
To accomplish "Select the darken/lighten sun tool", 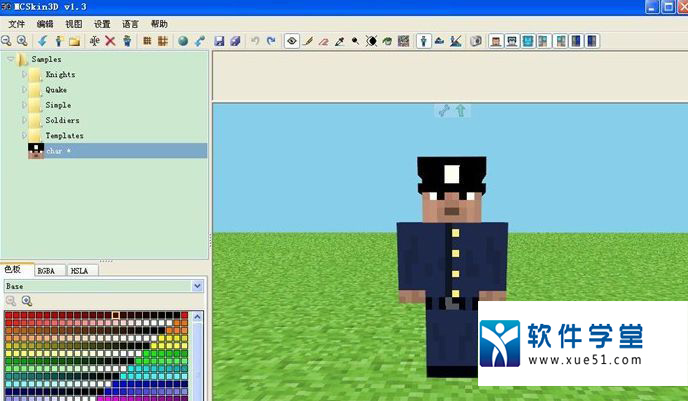I will 371,41.
